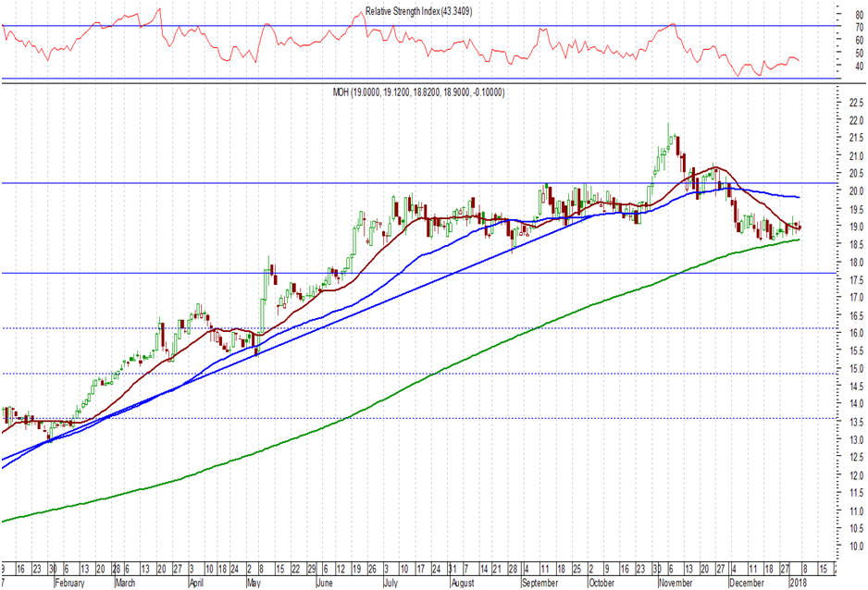Select the 60 label on the RSI scale
The height and width of the screenshot is (590, 868).
859,40
